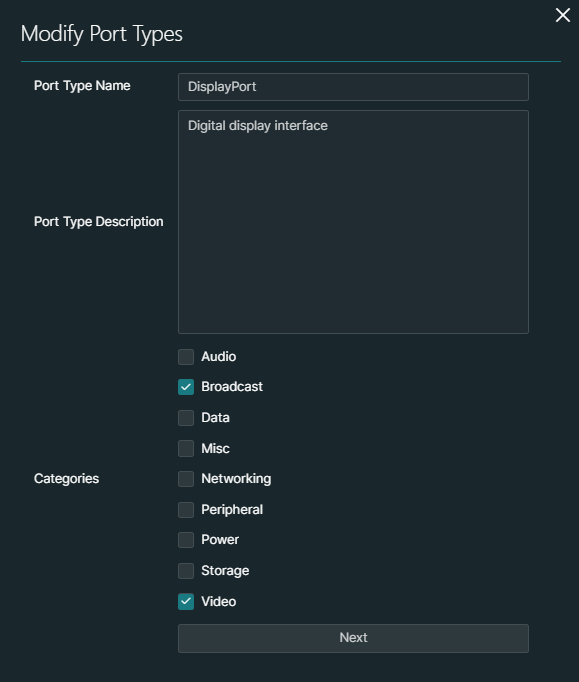The width and height of the screenshot is (579, 682).
Task: Check the Misc category checkbox
Action: coord(186,448)
